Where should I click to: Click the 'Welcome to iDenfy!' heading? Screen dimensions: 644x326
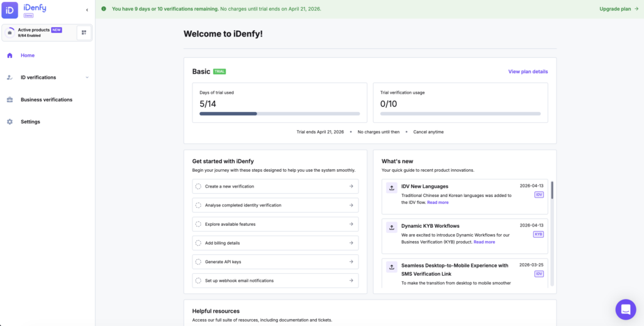pos(223,34)
